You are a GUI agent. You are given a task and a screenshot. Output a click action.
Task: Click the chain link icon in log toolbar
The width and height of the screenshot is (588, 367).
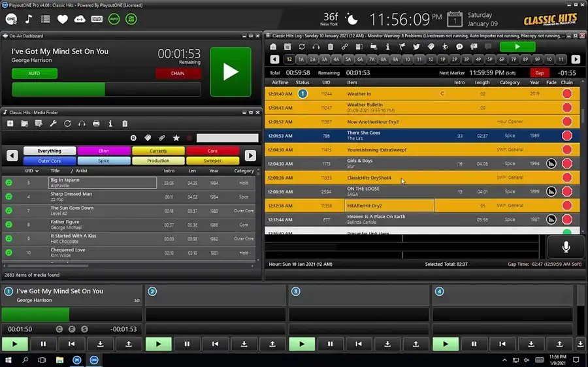click(344, 47)
